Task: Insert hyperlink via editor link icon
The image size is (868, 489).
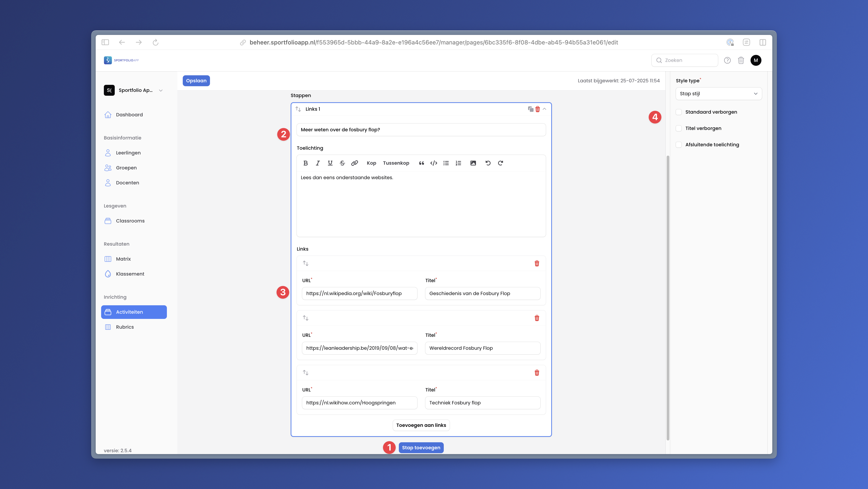Action: coord(354,163)
